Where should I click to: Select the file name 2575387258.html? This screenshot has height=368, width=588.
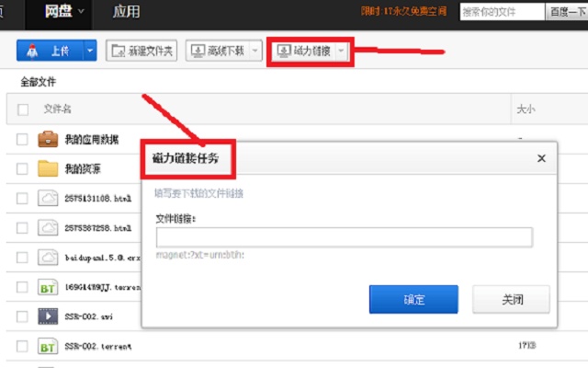98,228
